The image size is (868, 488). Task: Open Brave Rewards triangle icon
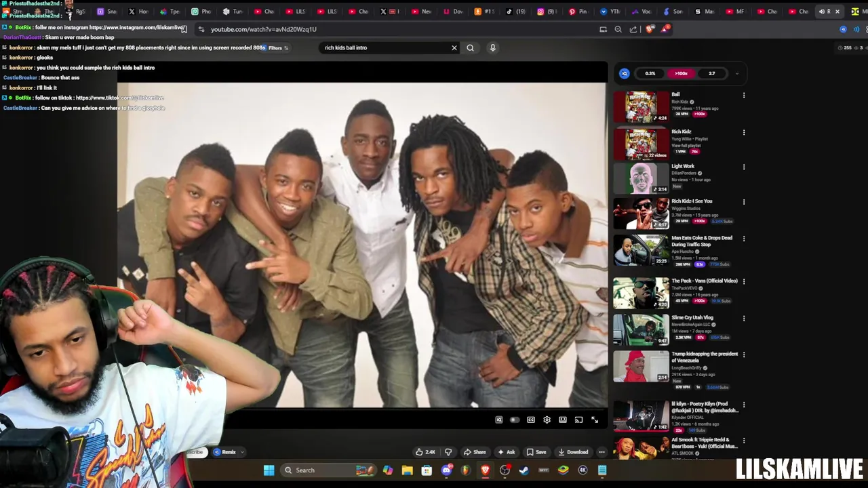(x=666, y=28)
